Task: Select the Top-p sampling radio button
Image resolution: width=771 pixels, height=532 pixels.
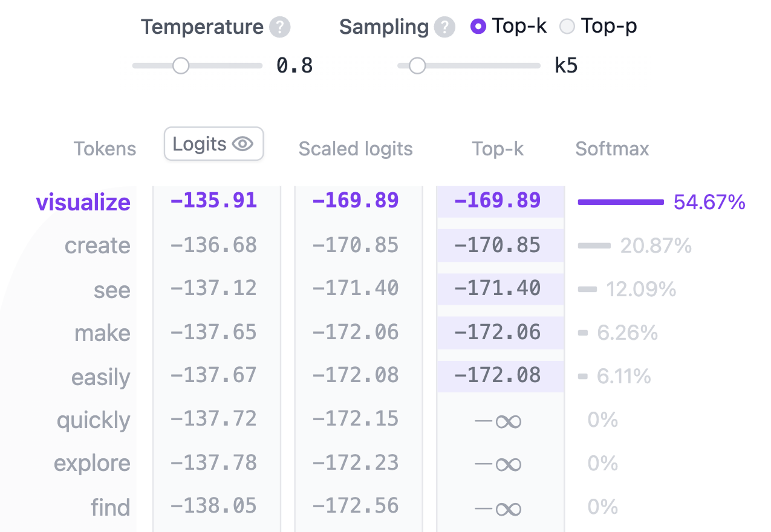Action: (567, 27)
